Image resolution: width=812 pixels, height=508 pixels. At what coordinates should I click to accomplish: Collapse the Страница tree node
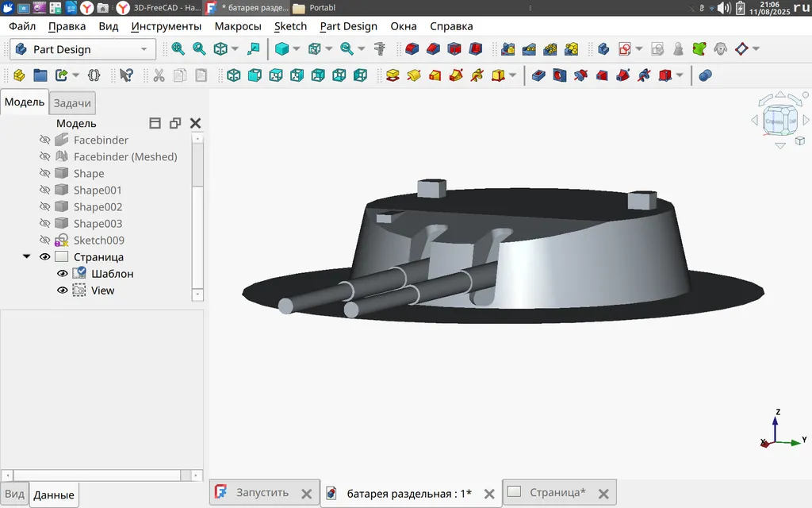click(27, 257)
